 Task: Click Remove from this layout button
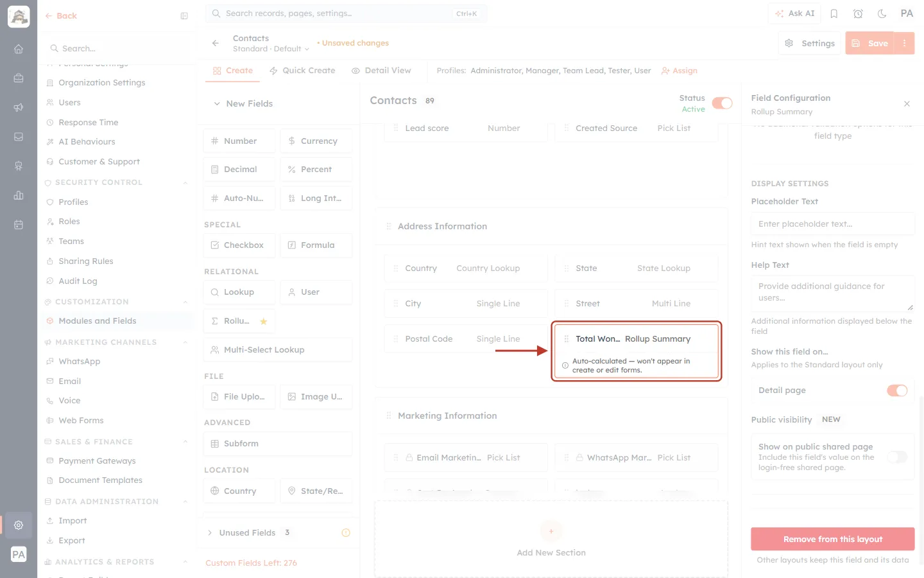click(x=832, y=539)
